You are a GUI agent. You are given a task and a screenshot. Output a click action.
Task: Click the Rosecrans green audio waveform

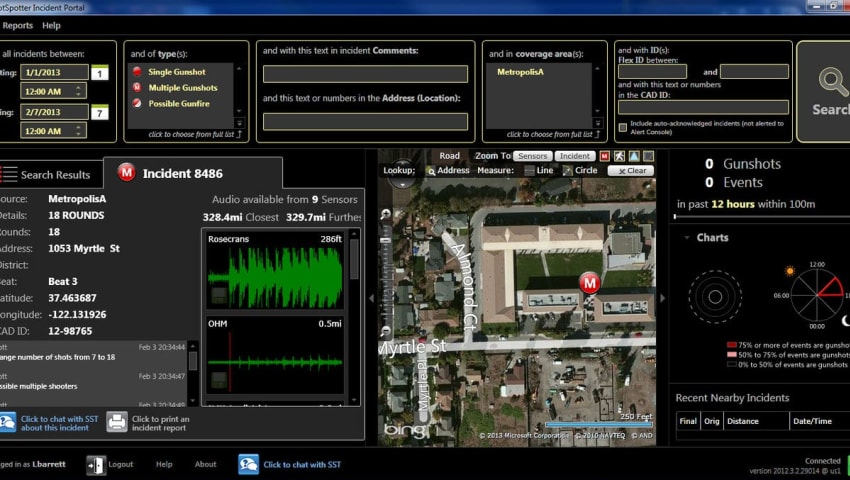click(275, 278)
